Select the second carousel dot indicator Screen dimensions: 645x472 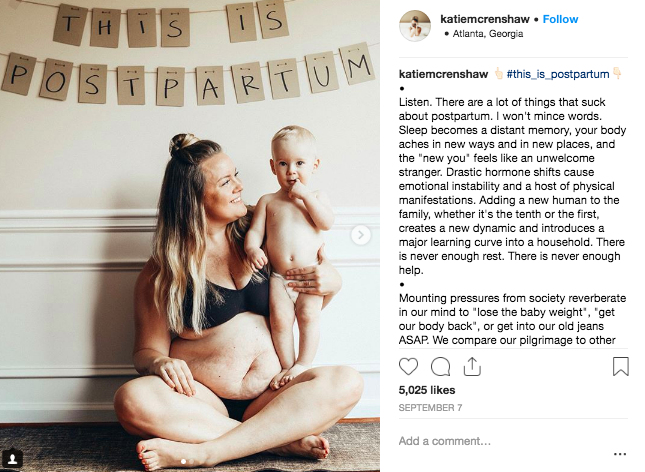click(x=191, y=461)
